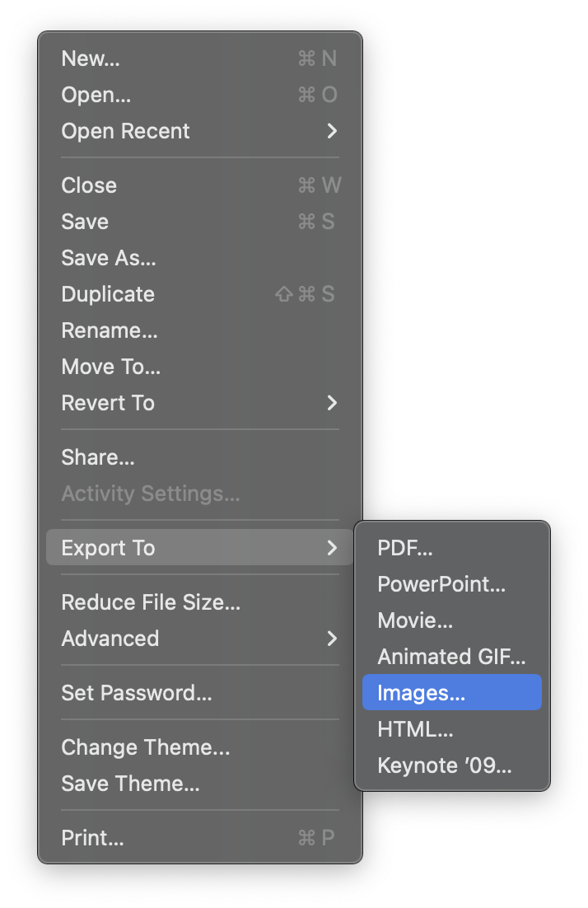Image resolution: width=588 pixels, height=908 pixels.
Task: Select Set Password... menu item
Action: click(137, 693)
